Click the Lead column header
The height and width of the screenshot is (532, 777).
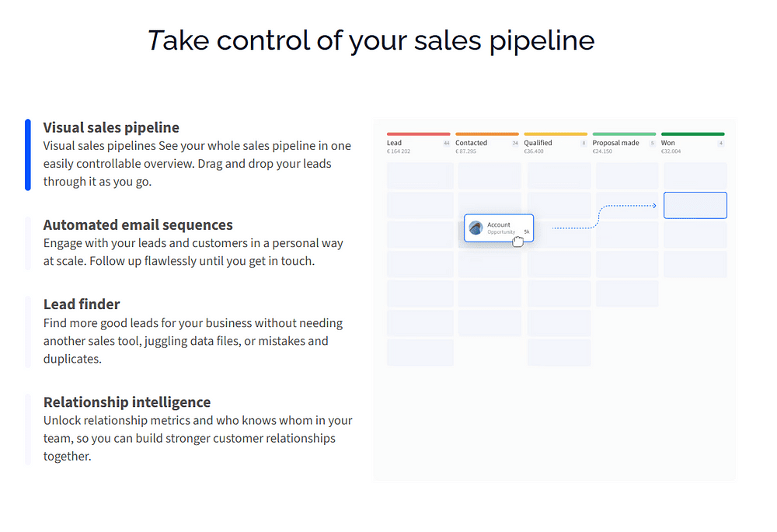point(394,143)
